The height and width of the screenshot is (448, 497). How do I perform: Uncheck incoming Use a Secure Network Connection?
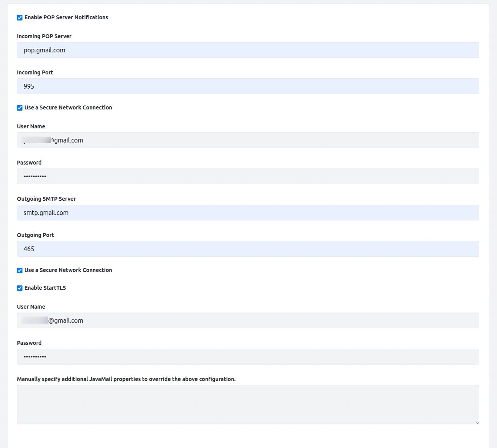pos(20,108)
